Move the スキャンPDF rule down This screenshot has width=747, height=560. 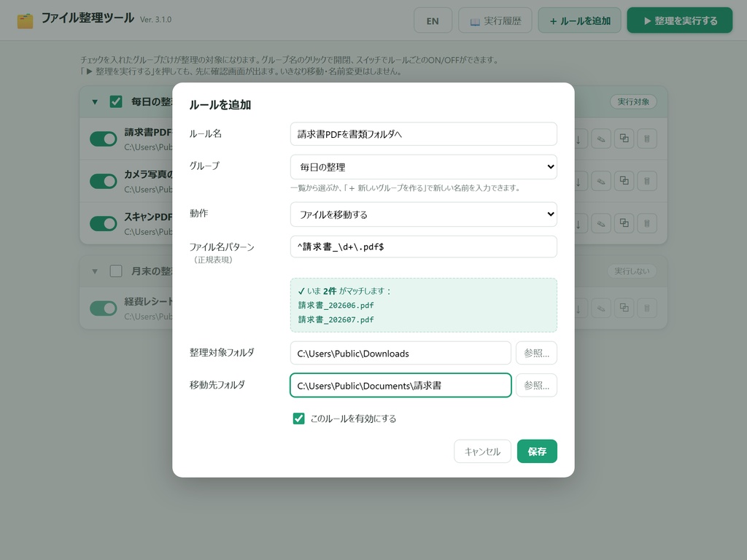(578, 223)
